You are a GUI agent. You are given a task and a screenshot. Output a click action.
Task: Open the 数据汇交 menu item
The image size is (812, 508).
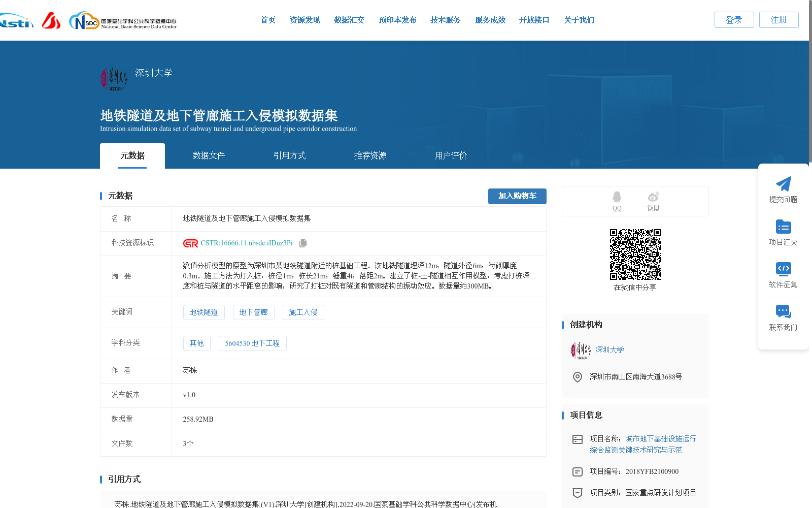349,20
